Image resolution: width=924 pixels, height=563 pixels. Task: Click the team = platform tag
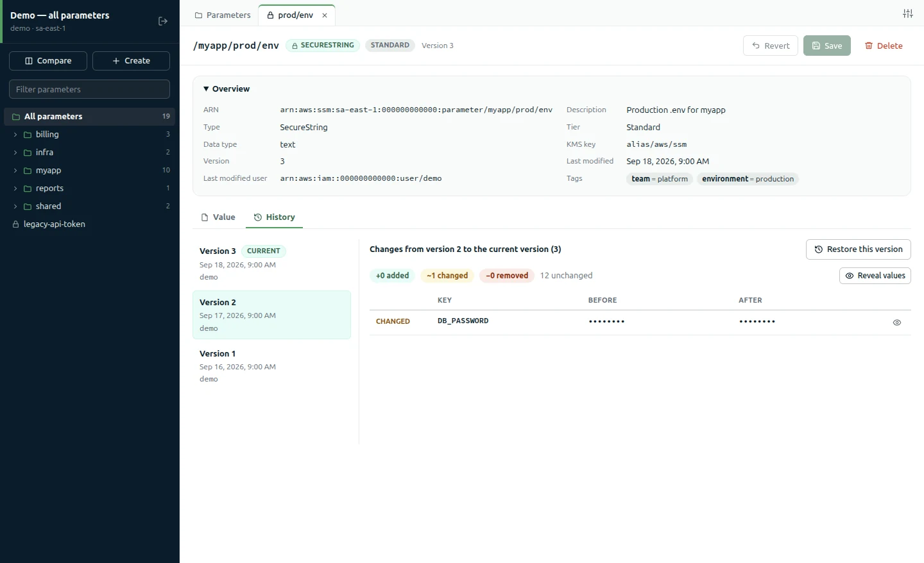pyautogui.click(x=660, y=179)
